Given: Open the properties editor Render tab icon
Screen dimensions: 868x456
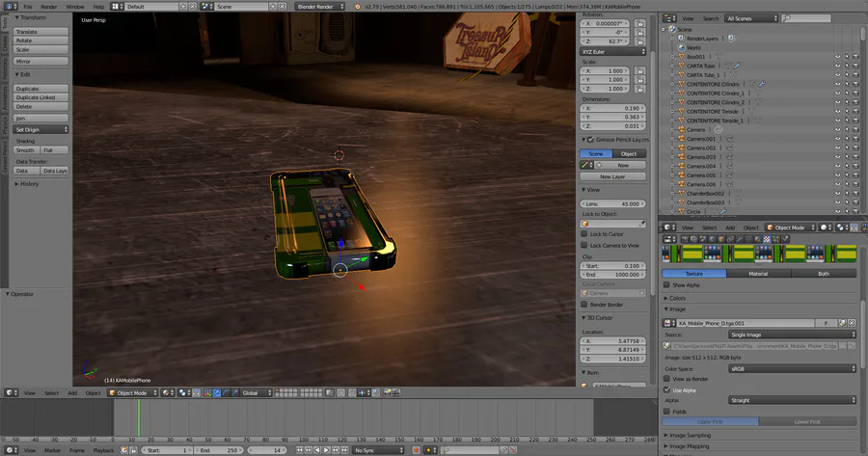Looking at the screenshot, I should point(685,239).
